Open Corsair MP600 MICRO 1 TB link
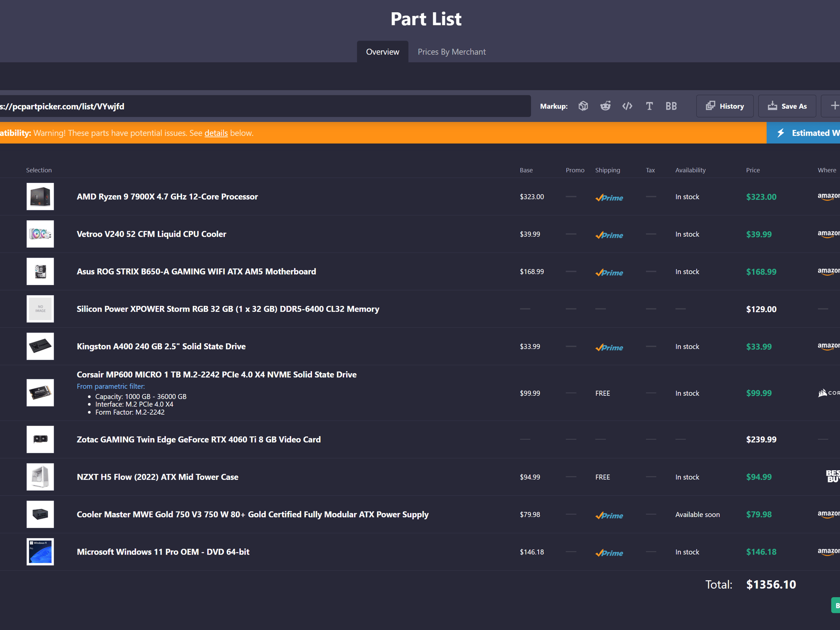The image size is (840, 630). coord(217,374)
